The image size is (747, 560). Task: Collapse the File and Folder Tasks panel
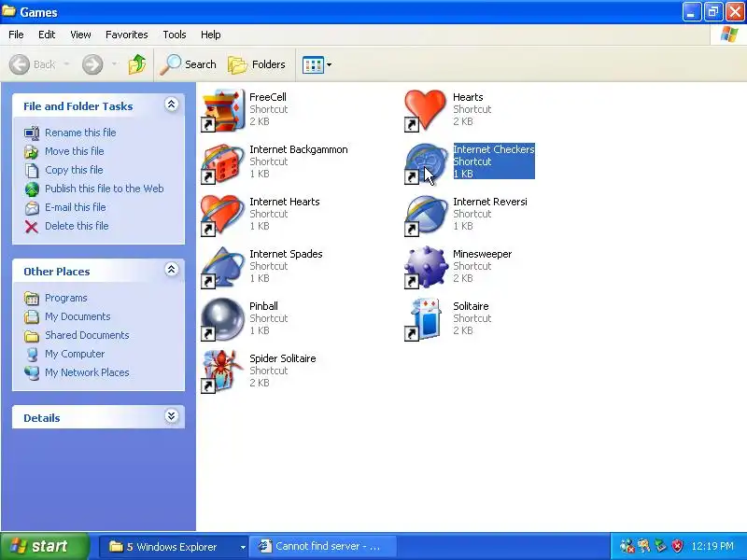pos(171,105)
